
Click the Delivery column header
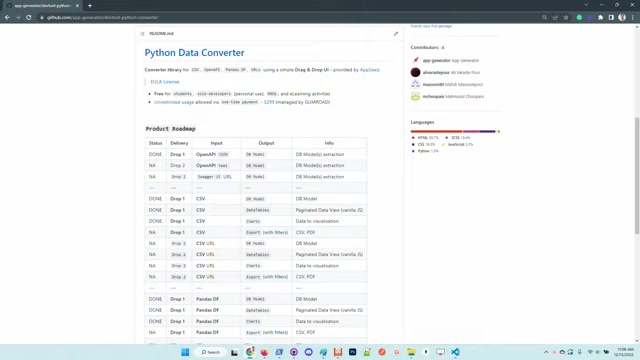pos(179,143)
